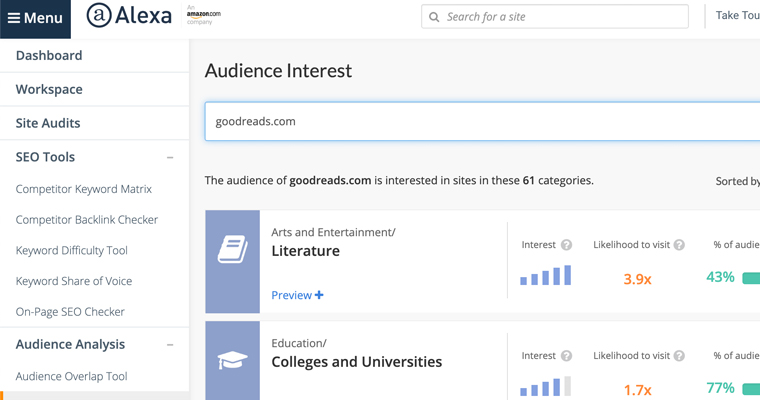Click Interest help icon in Colleges row
This screenshot has width=760, height=400.
pos(566,356)
